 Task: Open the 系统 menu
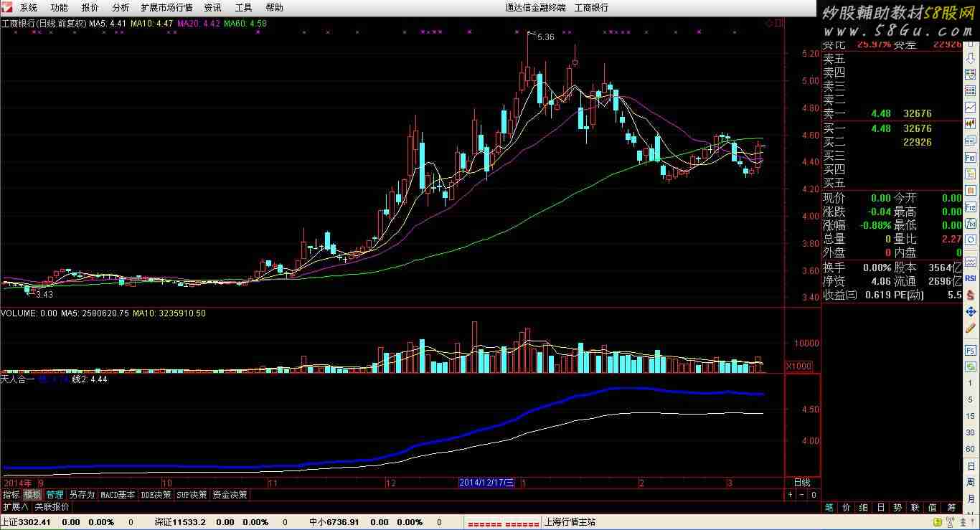point(29,7)
